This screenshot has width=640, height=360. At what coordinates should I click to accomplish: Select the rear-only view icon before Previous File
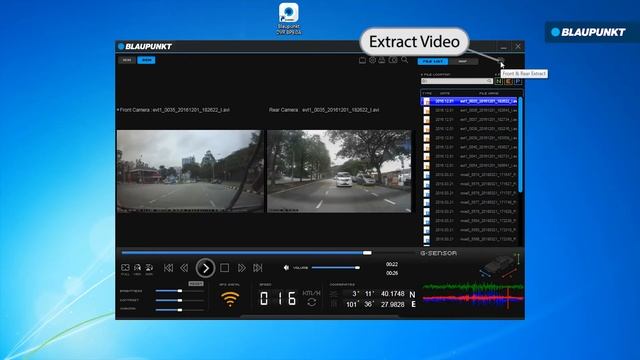coord(149,268)
